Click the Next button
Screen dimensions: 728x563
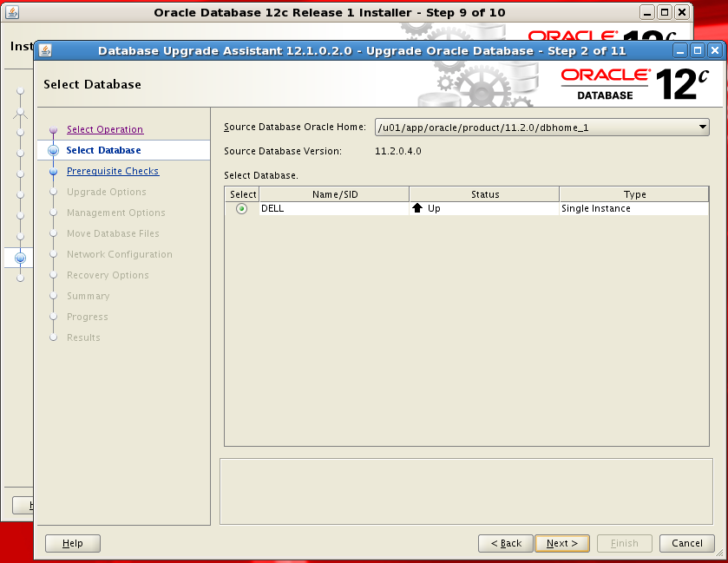pos(561,543)
